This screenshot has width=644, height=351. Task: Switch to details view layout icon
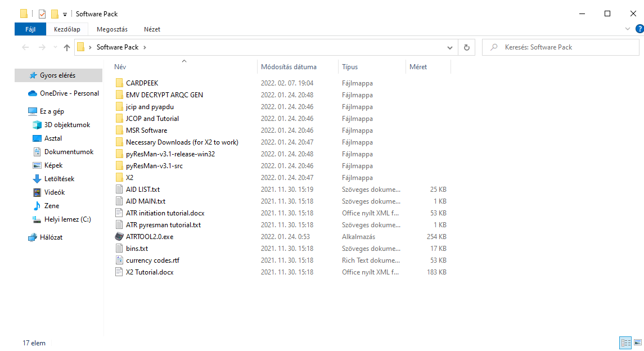[x=625, y=343]
